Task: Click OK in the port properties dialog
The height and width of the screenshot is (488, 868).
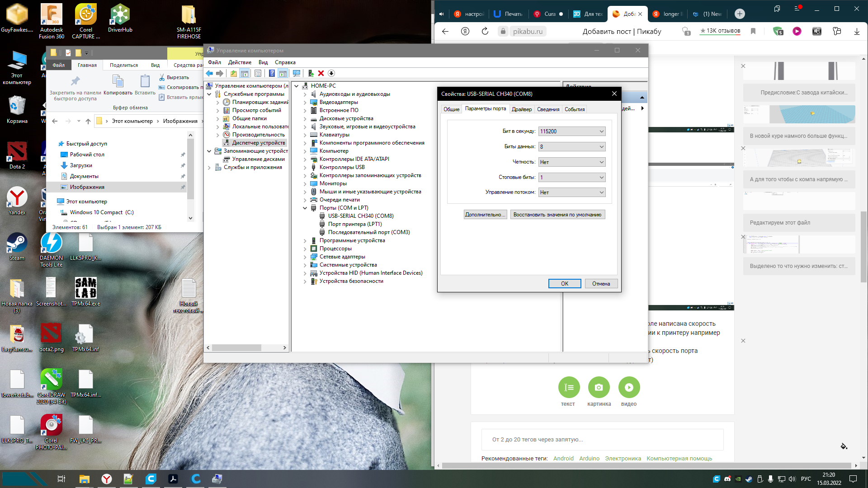Action: pos(565,284)
